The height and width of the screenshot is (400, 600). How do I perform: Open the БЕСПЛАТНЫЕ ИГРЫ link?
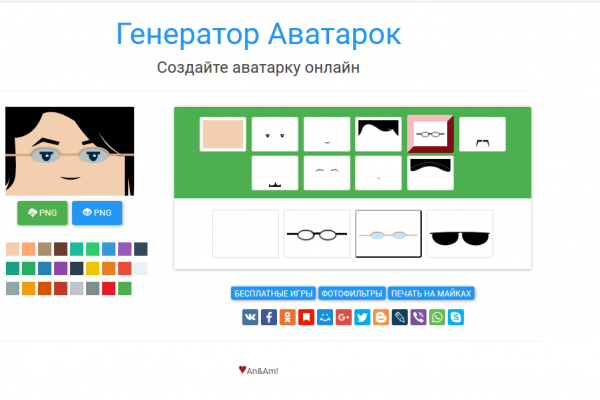pyautogui.click(x=273, y=294)
